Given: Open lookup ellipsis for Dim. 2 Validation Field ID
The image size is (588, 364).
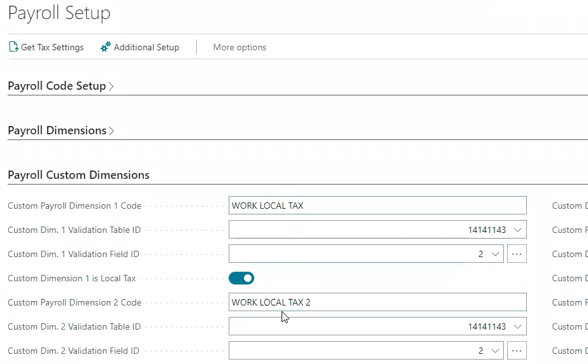Looking at the screenshot, I should tap(517, 351).
